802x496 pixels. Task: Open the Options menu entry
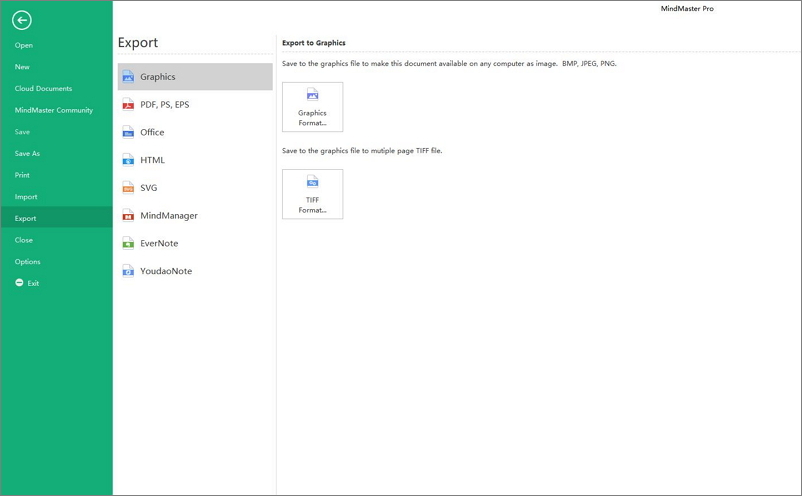[28, 262]
